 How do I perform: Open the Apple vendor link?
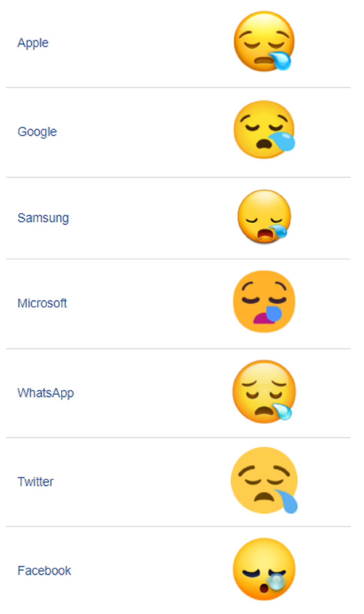(33, 43)
